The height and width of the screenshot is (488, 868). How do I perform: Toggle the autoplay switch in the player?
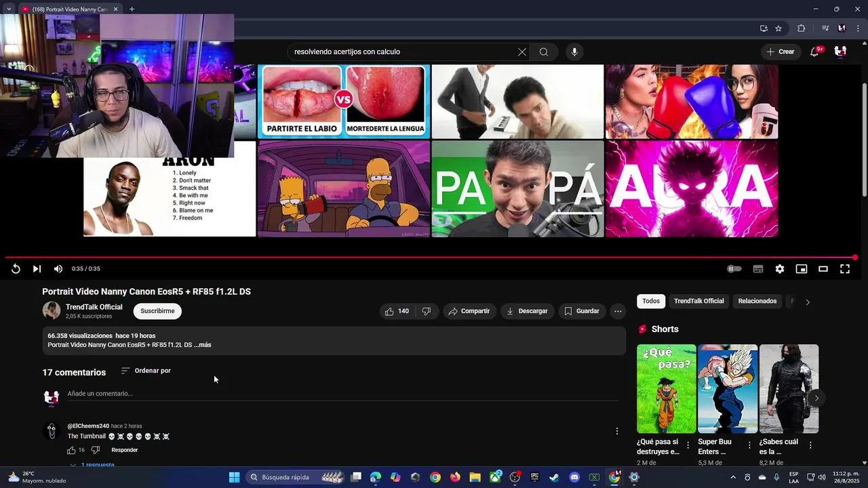(734, 269)
